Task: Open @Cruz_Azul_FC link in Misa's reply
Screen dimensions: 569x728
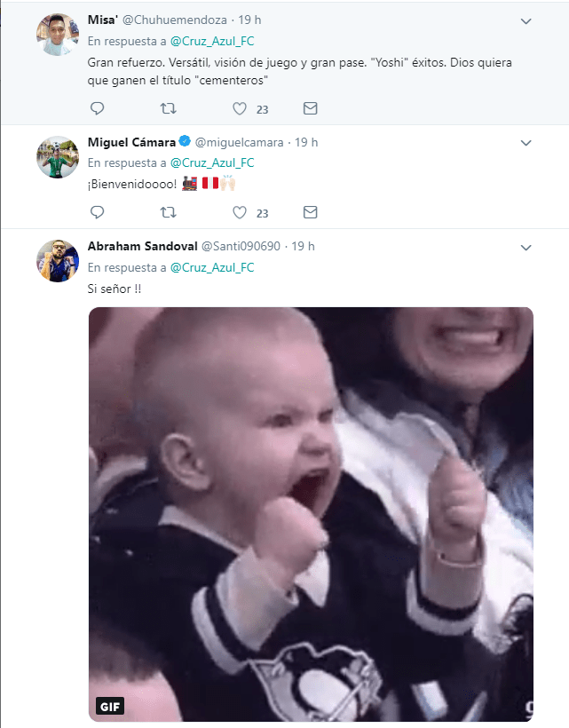Action: point(212,41)
